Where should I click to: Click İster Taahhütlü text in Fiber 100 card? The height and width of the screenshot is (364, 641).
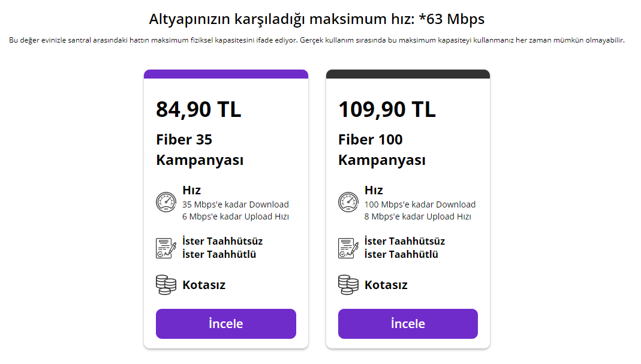point(401,254)
